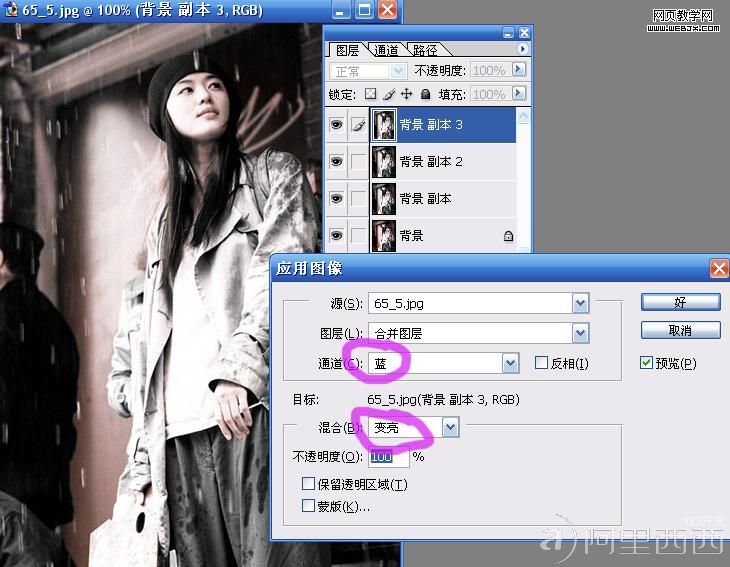The width and height of the screenshot is (730, 567).
Task: Enable the 反相 invert checkbox
Action: click(541, 363)
